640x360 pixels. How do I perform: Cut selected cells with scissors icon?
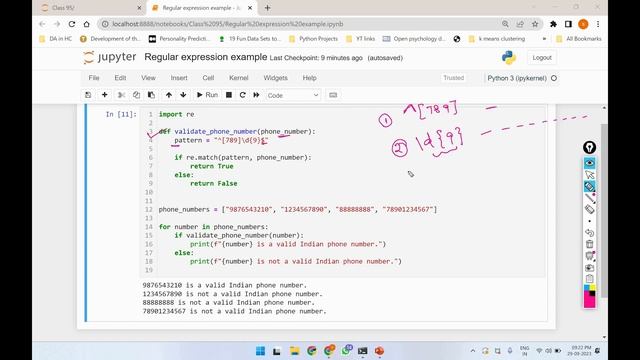[121, 95]
